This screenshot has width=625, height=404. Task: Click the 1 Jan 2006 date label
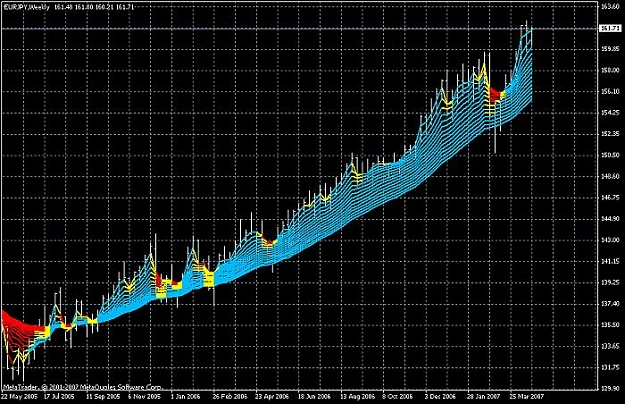[x=185, y=397]
